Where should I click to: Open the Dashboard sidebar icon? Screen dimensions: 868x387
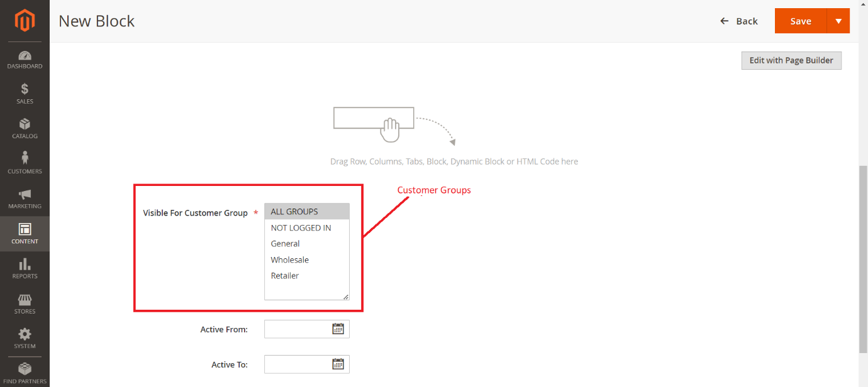click(x=25, y=56)
